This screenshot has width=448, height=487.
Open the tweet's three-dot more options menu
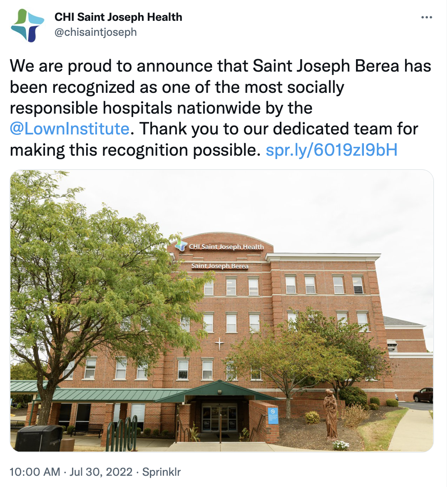point(427,17)
